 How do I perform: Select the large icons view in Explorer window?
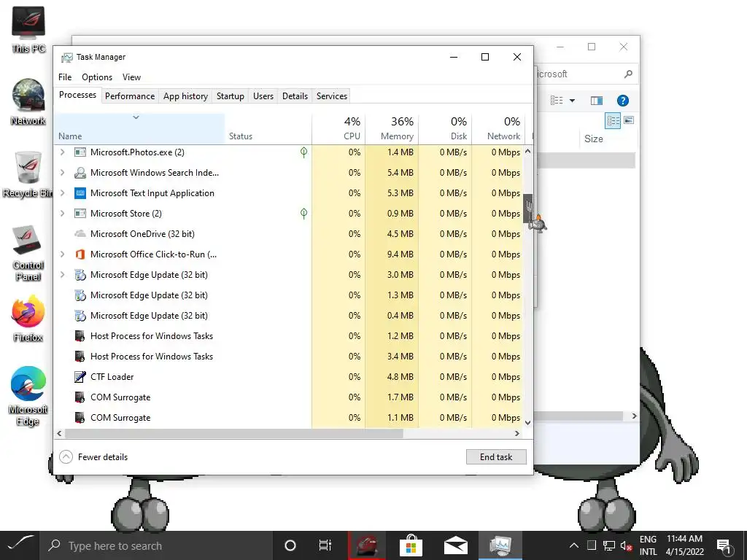[629, 120]
